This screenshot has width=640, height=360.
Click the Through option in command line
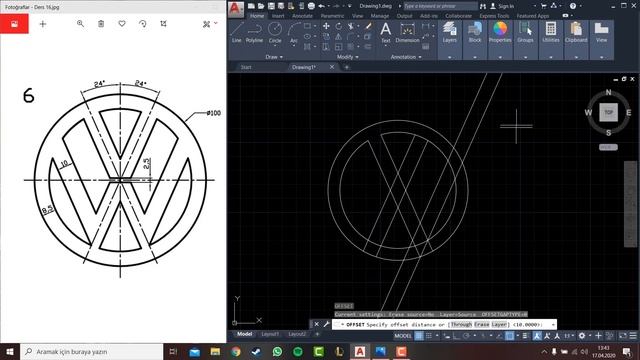tap(461, 324)
